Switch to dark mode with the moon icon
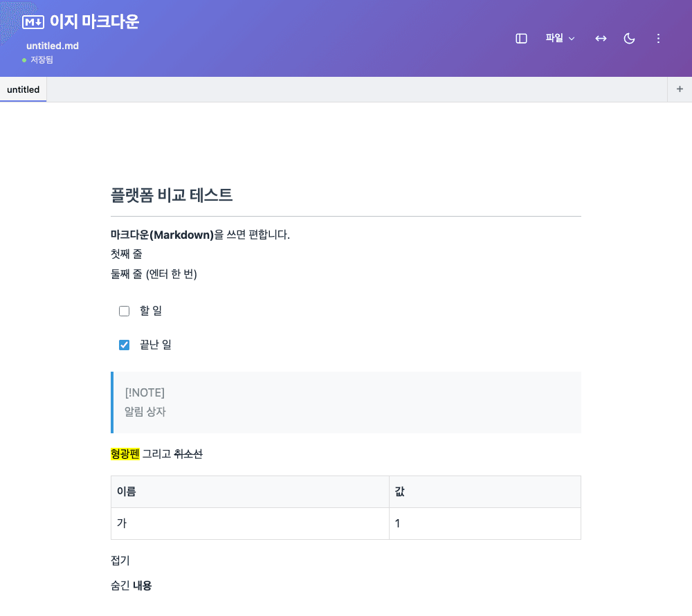 coord(629,38)
